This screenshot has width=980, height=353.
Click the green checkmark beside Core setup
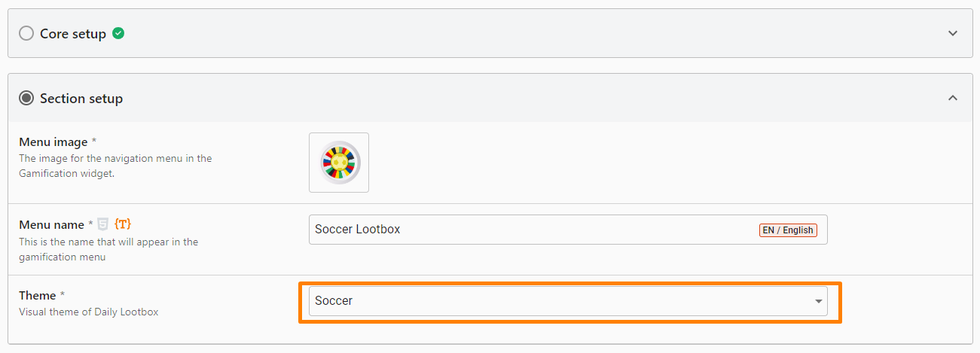[118, 33]
